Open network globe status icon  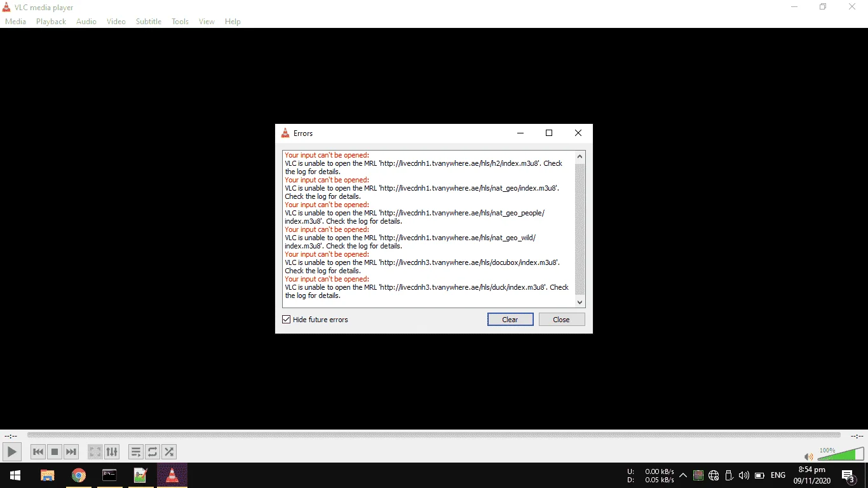coord(714,475)
